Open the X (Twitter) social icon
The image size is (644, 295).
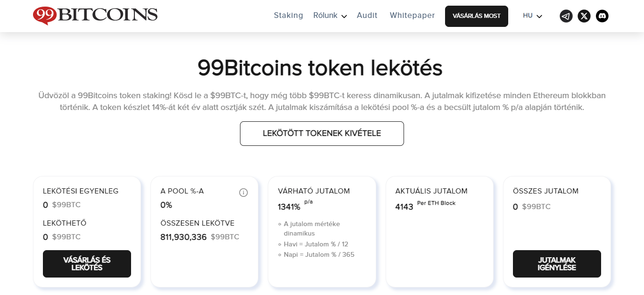click(584, 16)
